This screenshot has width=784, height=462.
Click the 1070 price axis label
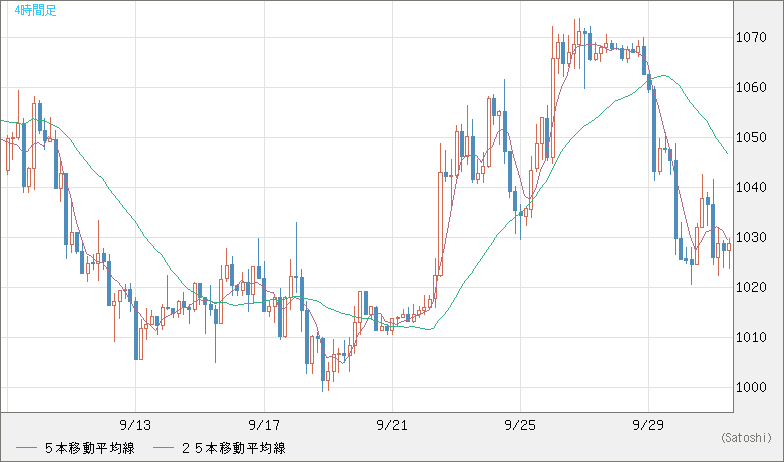pyautogui.click(x=750, y=38)
